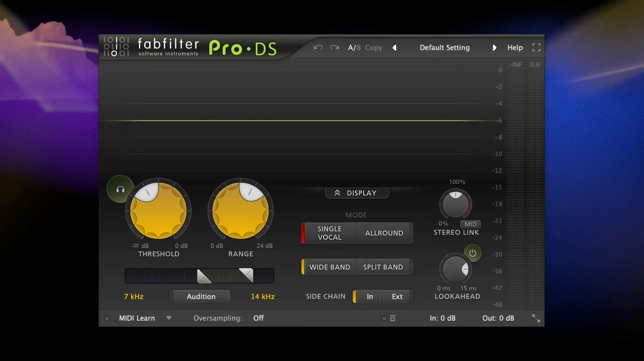
Task: Click the Range knob
Action: click(240, 210)
